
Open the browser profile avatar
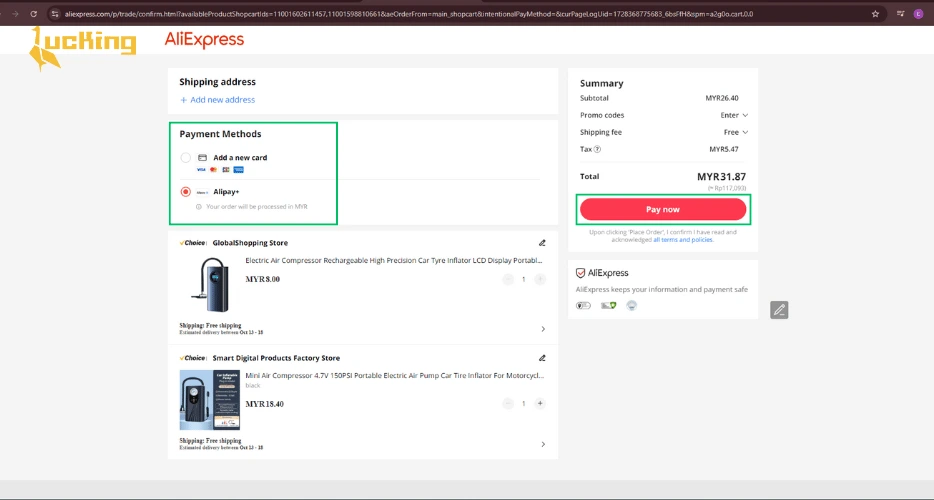918,14
